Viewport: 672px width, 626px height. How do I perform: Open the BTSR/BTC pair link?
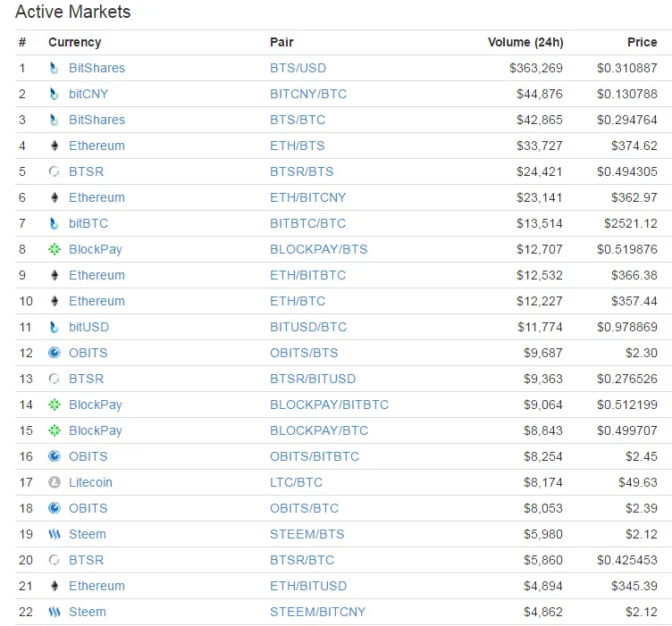point(302,560)
